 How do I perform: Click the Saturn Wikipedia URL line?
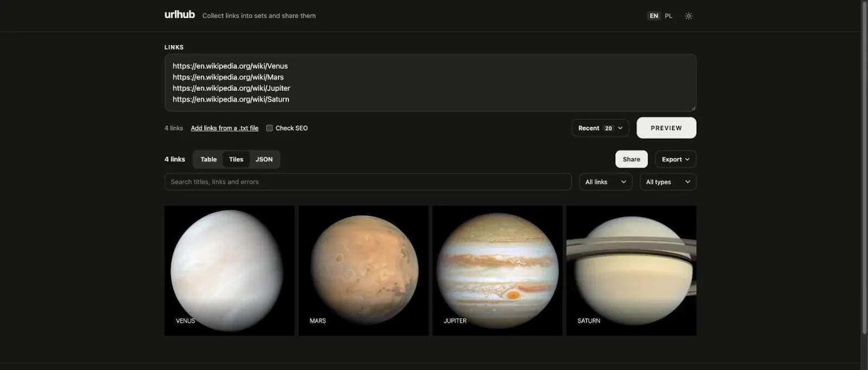coord(231,99)
